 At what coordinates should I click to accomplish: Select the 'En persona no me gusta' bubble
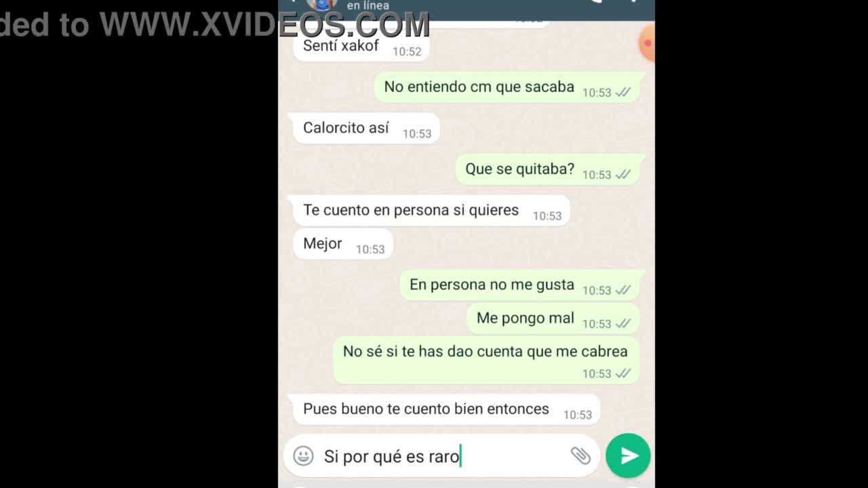[519, 285]
